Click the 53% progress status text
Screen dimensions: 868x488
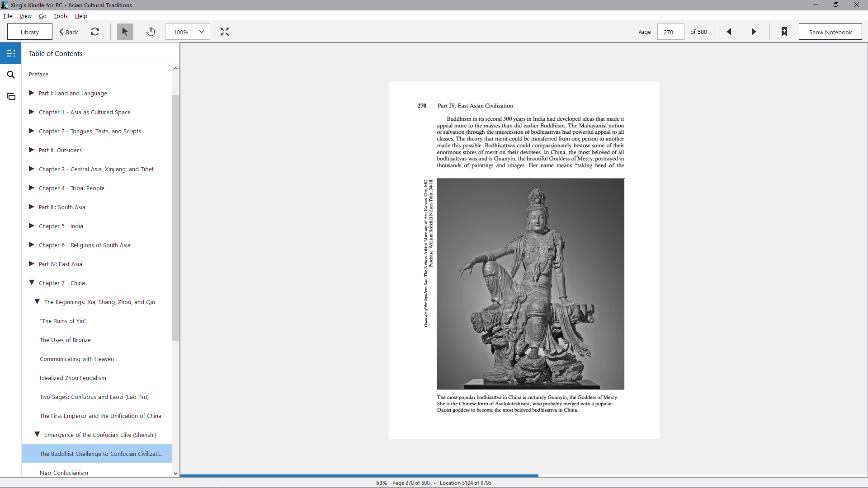click(x=381, y=483)
